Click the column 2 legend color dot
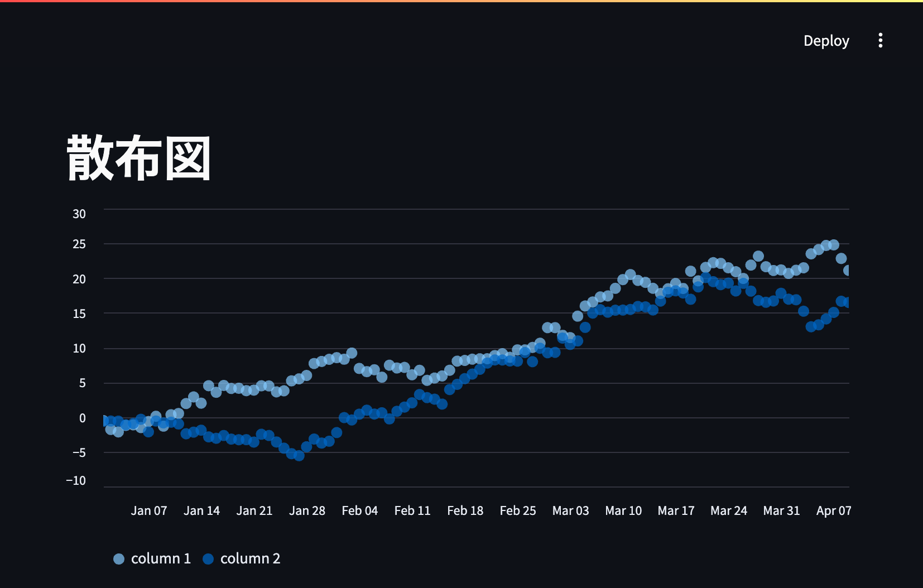Screen dimensions: 923x588 click(x=207, y=558)
